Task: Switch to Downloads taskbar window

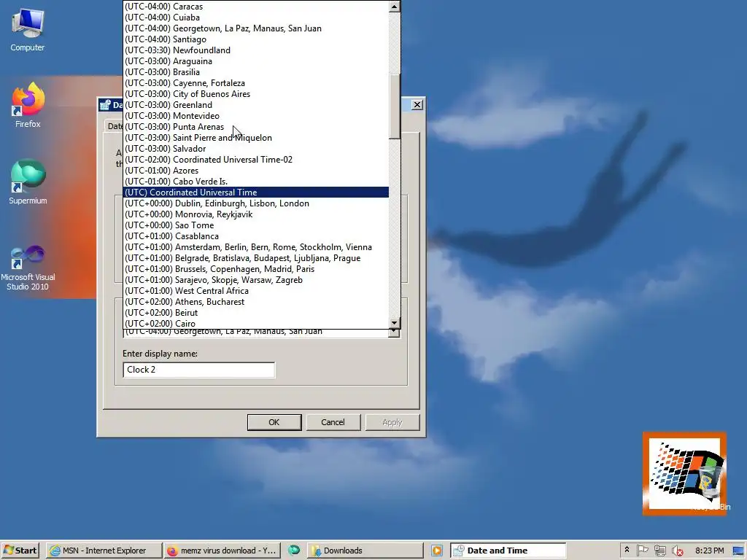Action: [365, 551]
